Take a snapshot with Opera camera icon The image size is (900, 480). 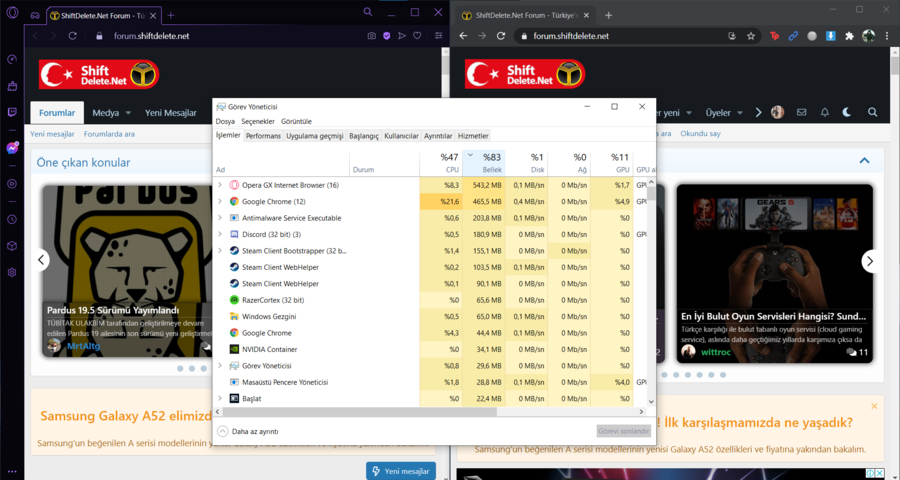point(372,36)
